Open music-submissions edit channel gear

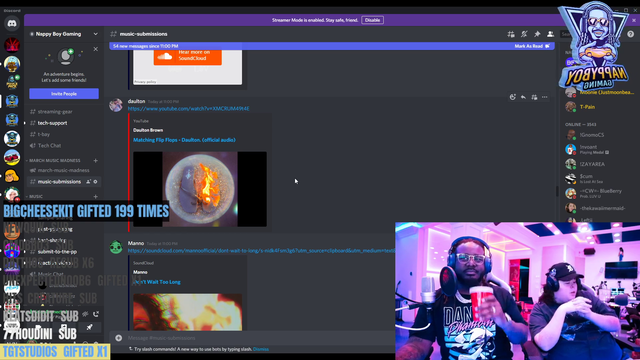click(x=96, y=182)
